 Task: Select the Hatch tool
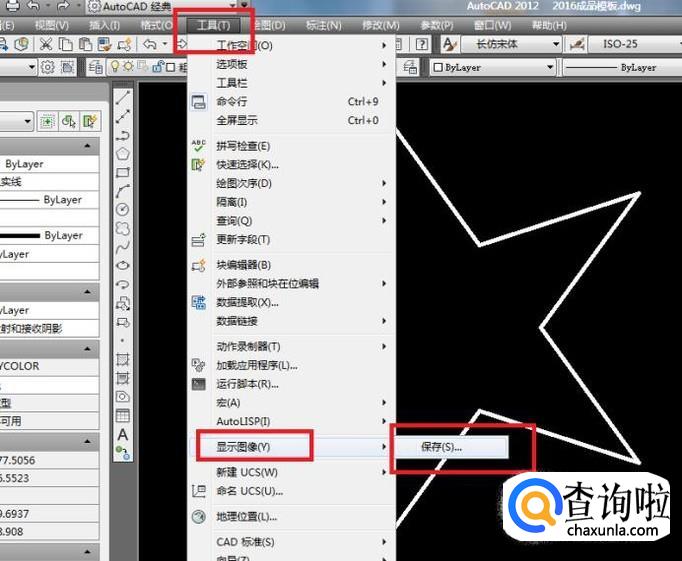(123, 359)
